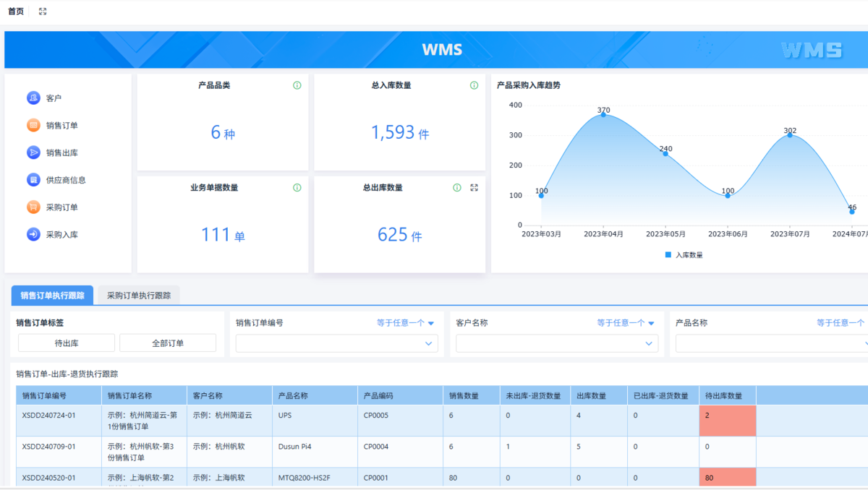Click the 待出库 filter button
868x490 pixels.
pyautogui.click(x=67, y=343)
